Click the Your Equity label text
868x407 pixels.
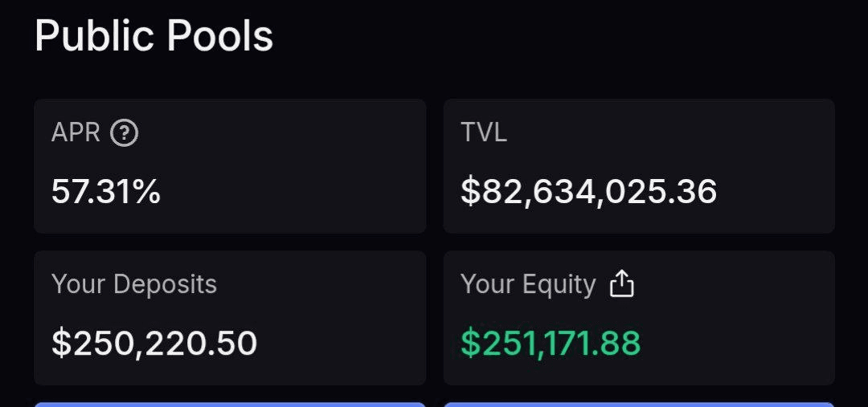click(x=528, y=284)
